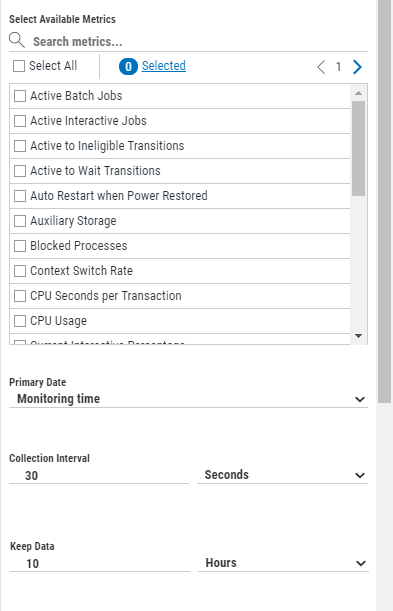This screenshot has height=611, width=393.
Task: Select the Blocked Processes metric checkbox
Action: click(20, 246)
